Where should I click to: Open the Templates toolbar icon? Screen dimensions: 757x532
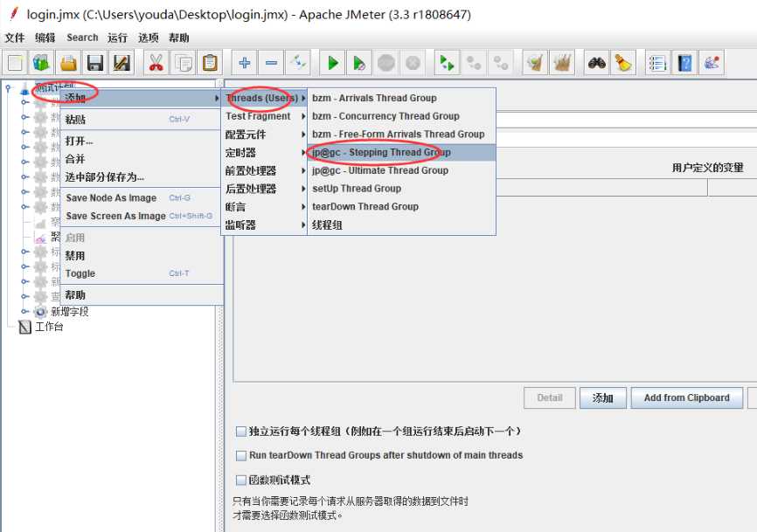point(41,63)
